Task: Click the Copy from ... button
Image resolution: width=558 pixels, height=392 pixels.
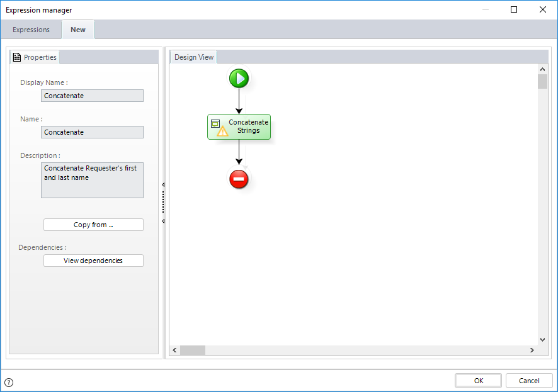Action: click(93, 225)
